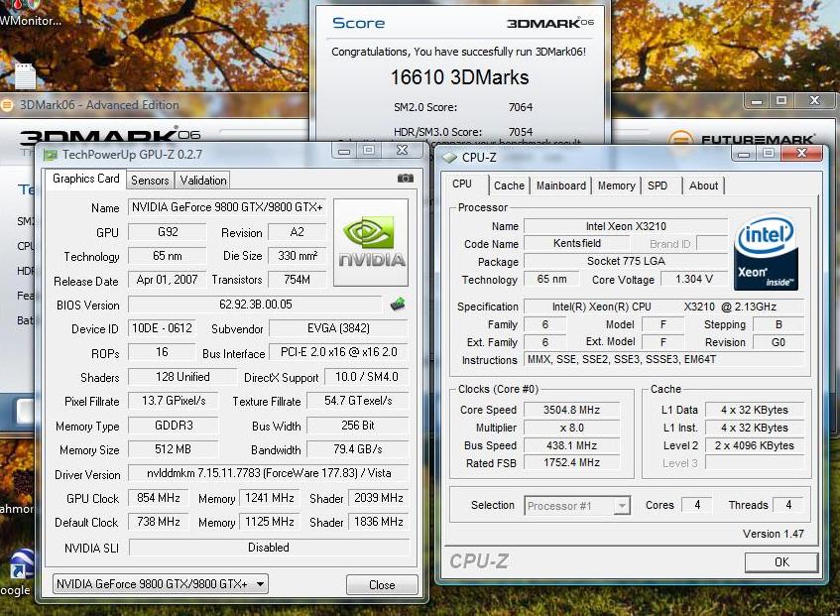Click the Memory clock value 1241 MHz

[270, 498]
